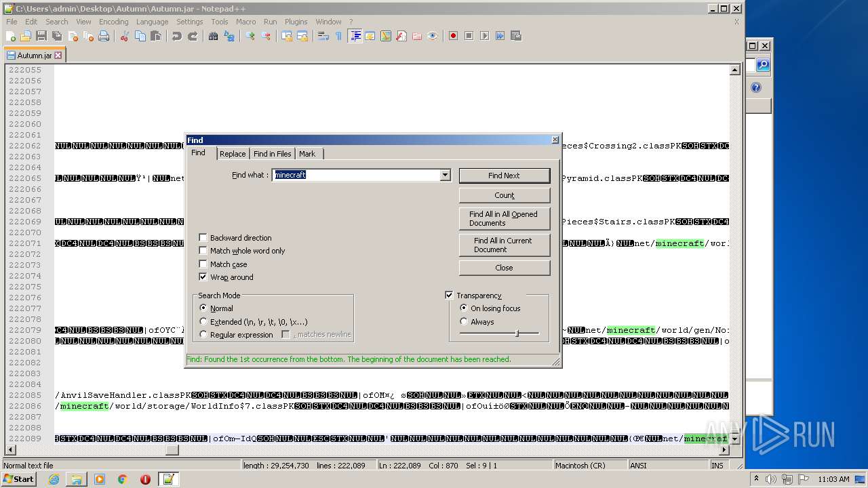This screenshot has height=488, width=868.
Task: Zoom out using the toolbar icon
Action: pos(266,36)
